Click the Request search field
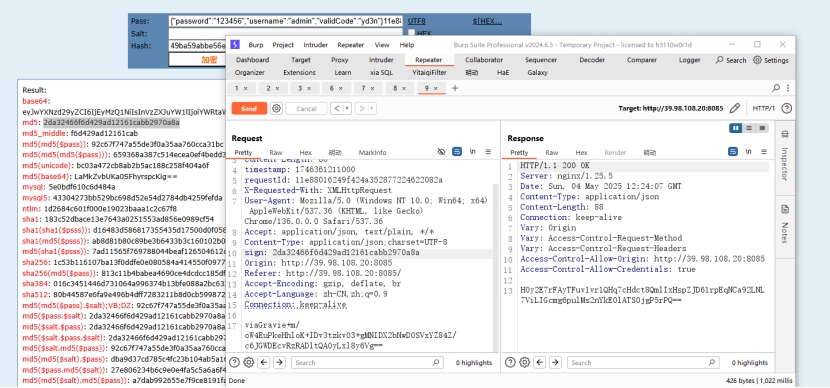 click(x=367, y=363)
